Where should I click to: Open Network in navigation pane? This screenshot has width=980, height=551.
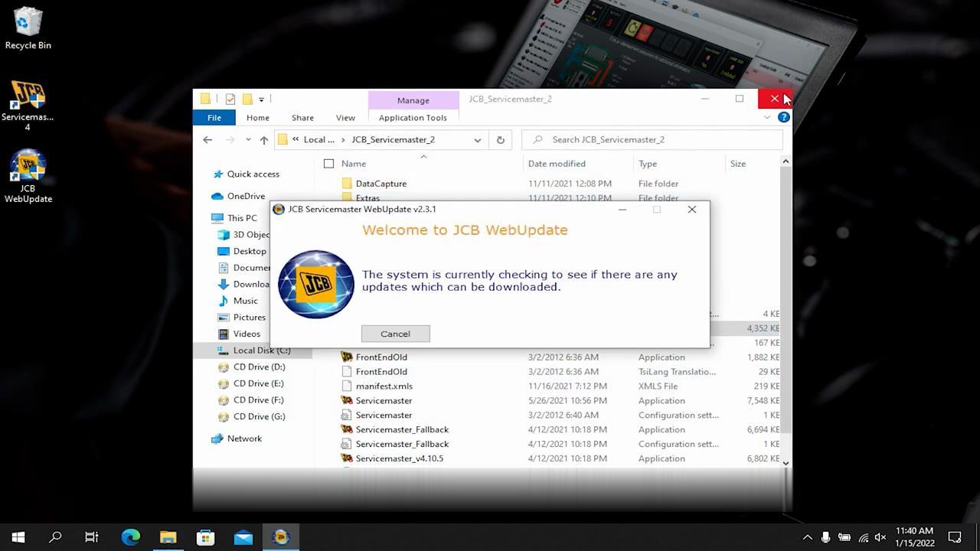click(x=244, y=439)
